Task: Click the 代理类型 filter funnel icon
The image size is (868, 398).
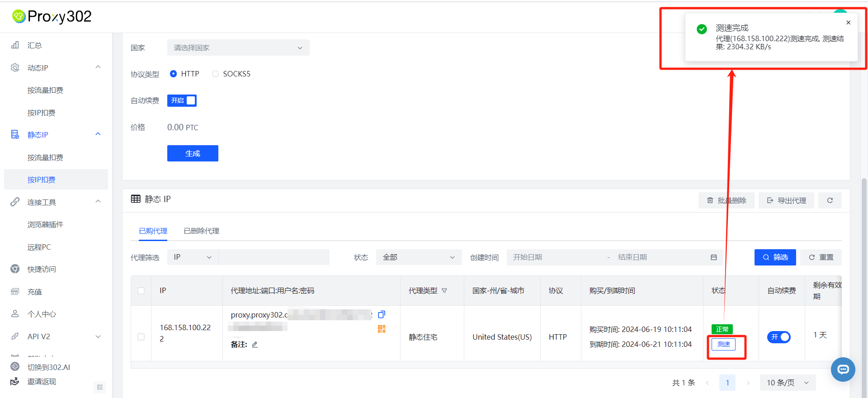Action: click(x=444, y=291)
